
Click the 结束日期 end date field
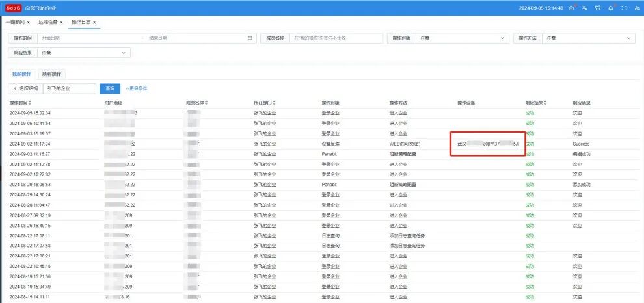click(x=195, y=38)
